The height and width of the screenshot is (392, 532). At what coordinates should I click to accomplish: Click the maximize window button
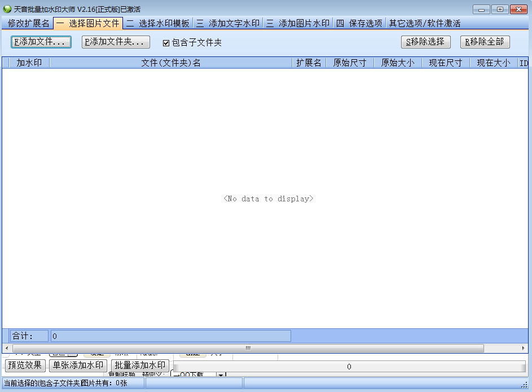click(499, 9)
